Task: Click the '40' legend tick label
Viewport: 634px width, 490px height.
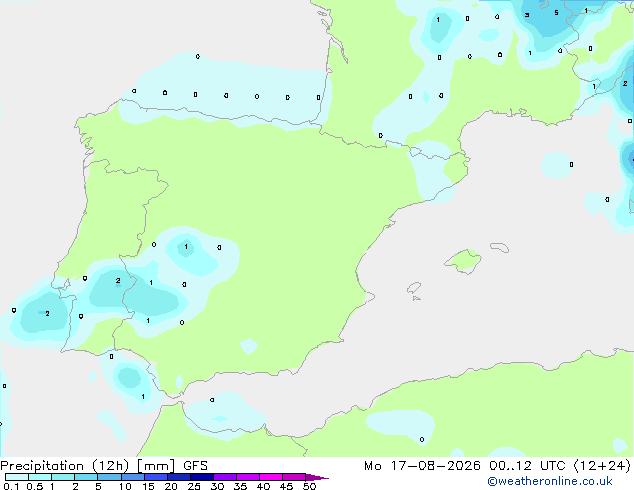Action: click(x=263, y=486)
